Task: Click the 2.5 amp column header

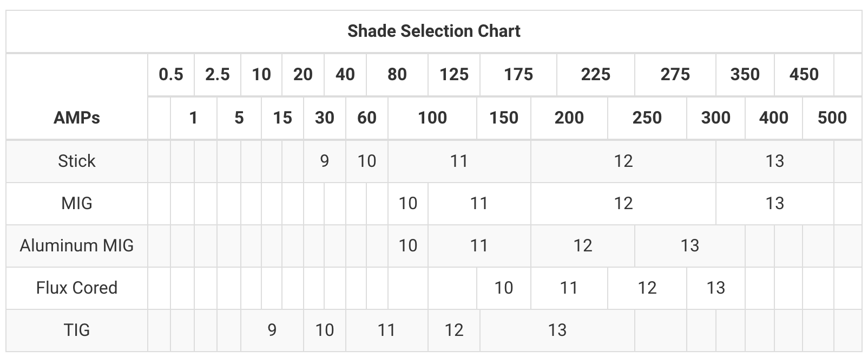Action: point(218,74)
